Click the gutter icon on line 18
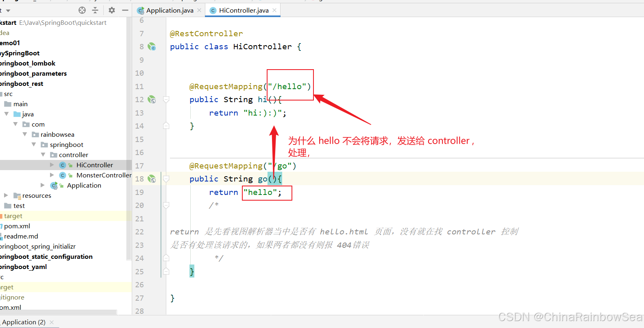Image resolution: width=644 pixels, height=328 pixels. pos(152,179)
